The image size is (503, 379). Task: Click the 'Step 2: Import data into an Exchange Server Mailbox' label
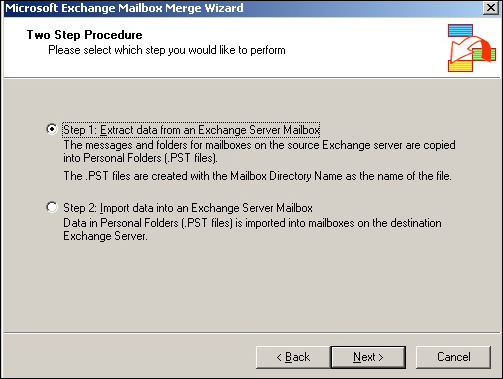coord(188,208)
